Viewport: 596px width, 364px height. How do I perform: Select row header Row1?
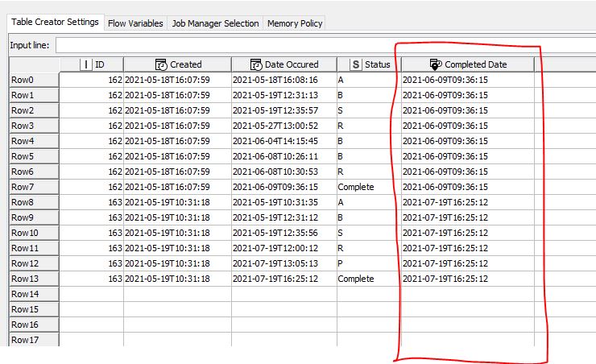(34, 95)
